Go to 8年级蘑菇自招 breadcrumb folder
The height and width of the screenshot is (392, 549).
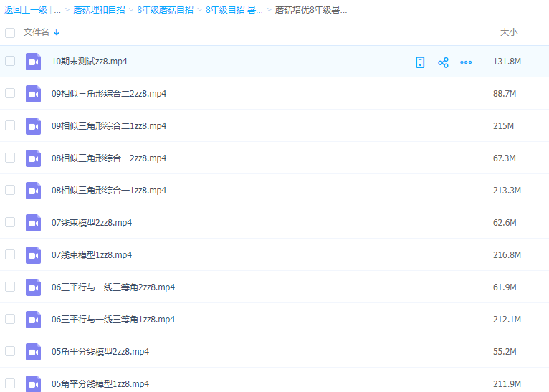[165, 10]
